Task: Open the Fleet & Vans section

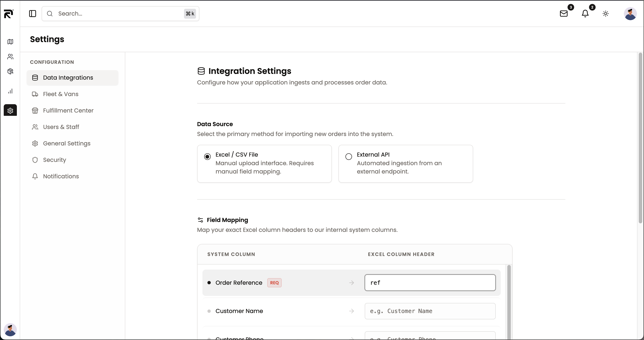Action: click(x=72, y=94)
